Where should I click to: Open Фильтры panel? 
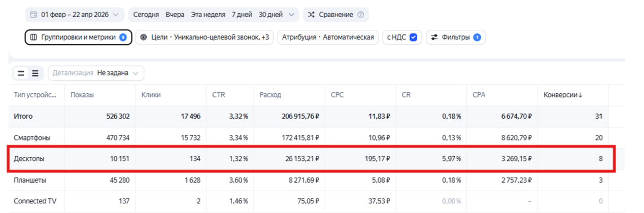(456, 37)
